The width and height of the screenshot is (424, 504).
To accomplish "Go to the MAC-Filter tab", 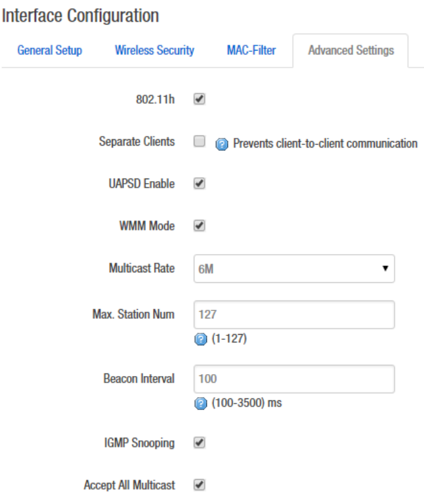I will tap(251, 51).
